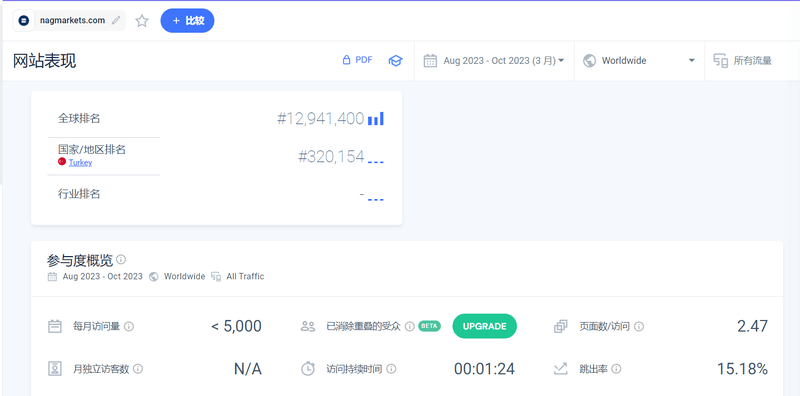This screenshot has height=396, width=800.
Task: Click the All Traffic devices icon
Action: [x=216, y=277]
